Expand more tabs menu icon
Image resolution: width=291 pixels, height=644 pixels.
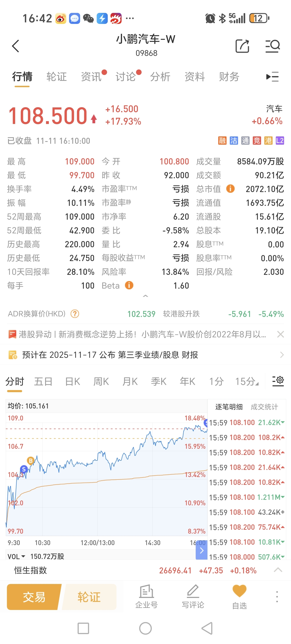click(x=273, y=77)
